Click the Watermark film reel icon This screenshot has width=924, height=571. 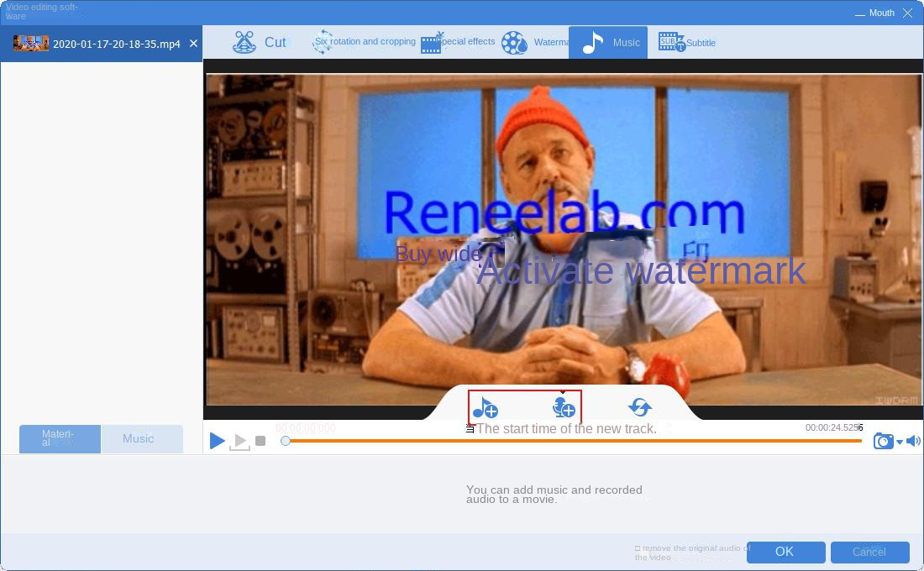click(514, 43)
